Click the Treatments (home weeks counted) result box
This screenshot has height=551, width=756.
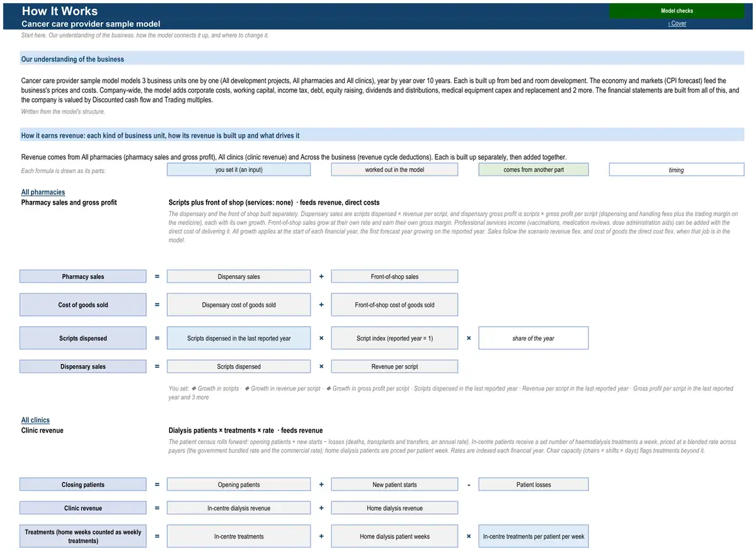coord(83,537)
